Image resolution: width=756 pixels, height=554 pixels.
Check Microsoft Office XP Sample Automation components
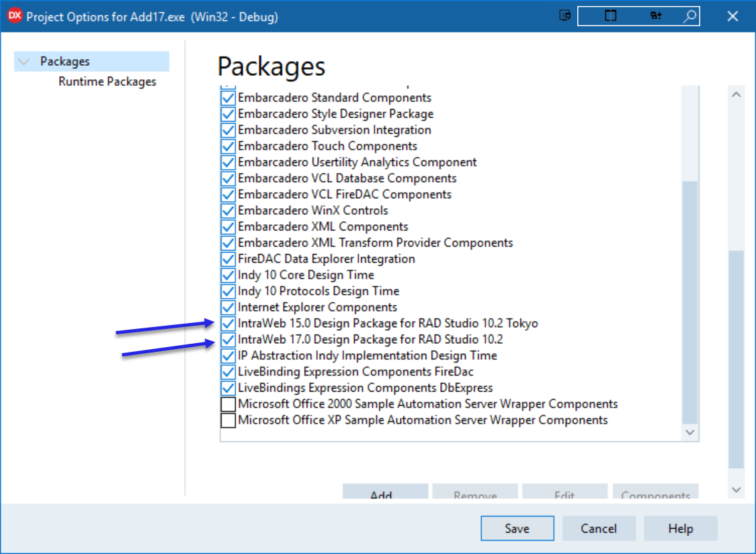228,420
